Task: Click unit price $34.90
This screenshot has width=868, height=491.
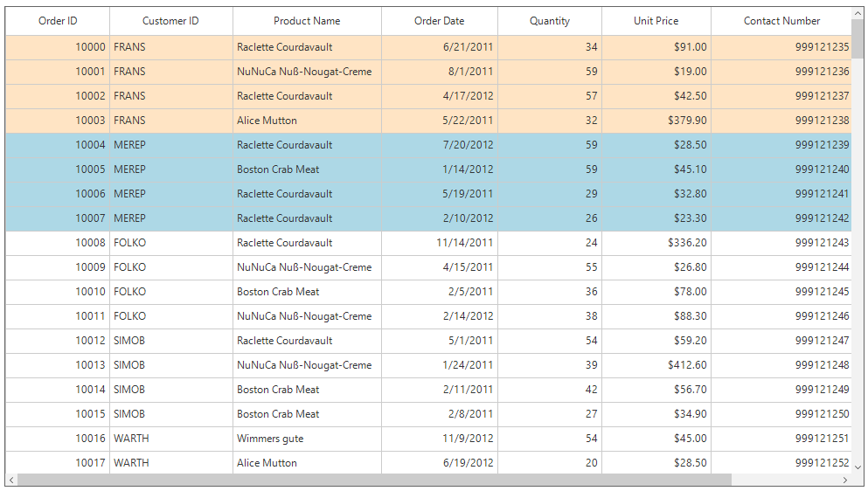Action: tap(656, 414)
